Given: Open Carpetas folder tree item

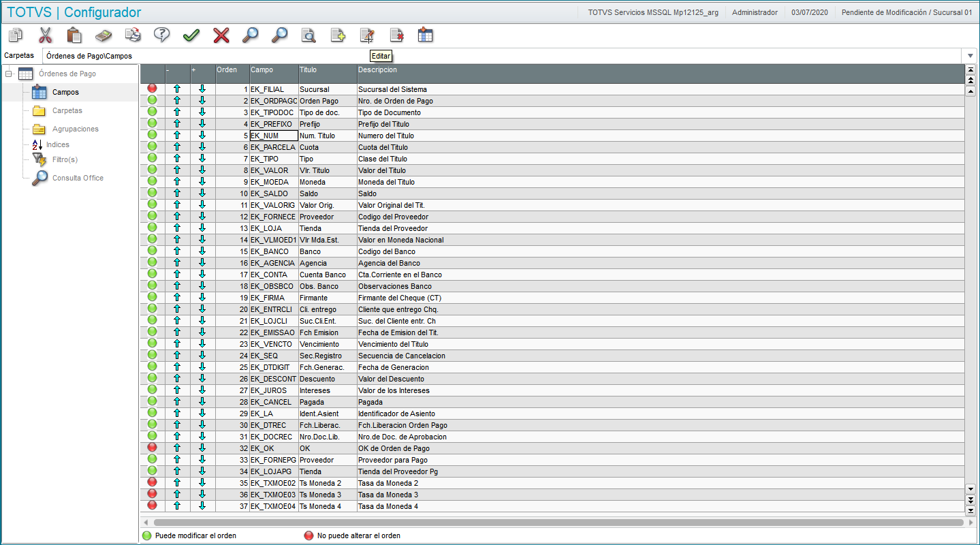Looking at the screenshot, I should click(x=67, y=110).
